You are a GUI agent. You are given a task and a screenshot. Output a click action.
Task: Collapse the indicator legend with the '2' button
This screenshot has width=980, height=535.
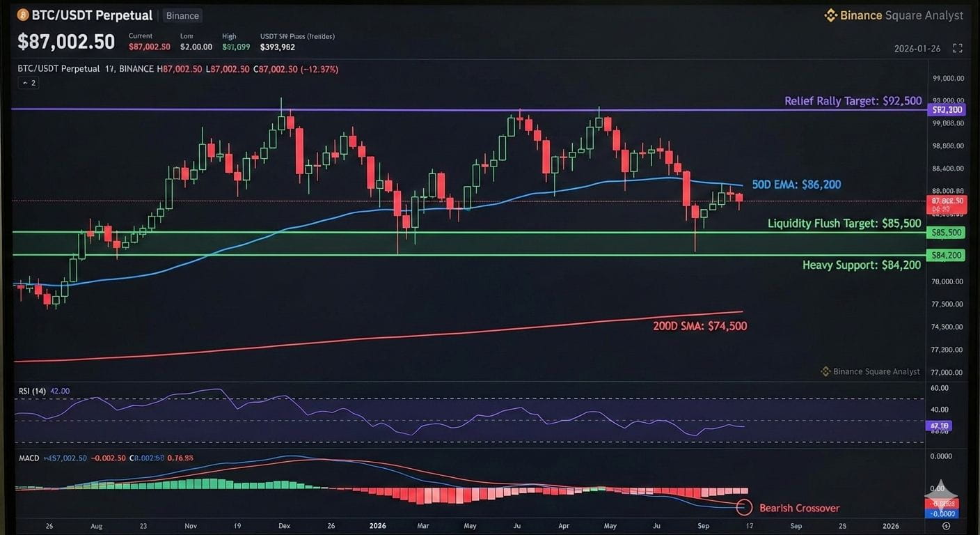point(29,83)
